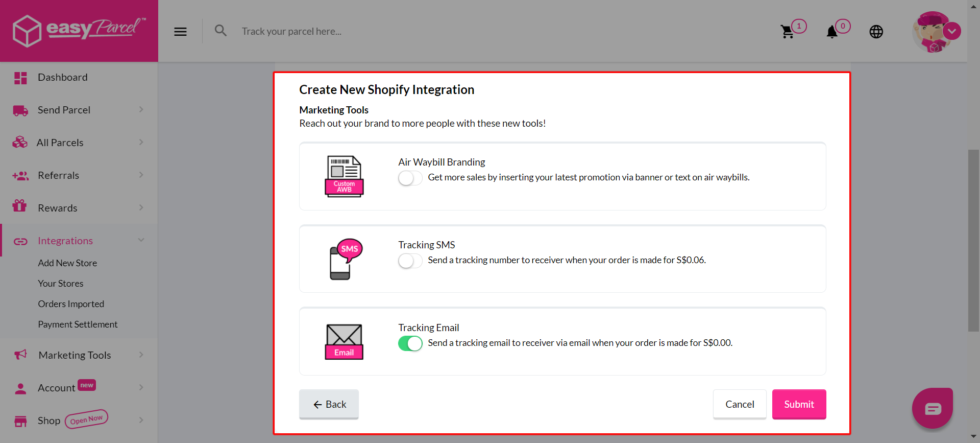Image resolution: width=980 pixels, height=443 pixels.
Task: Select Payment Settlement submenu item
Action: (78, 324)
